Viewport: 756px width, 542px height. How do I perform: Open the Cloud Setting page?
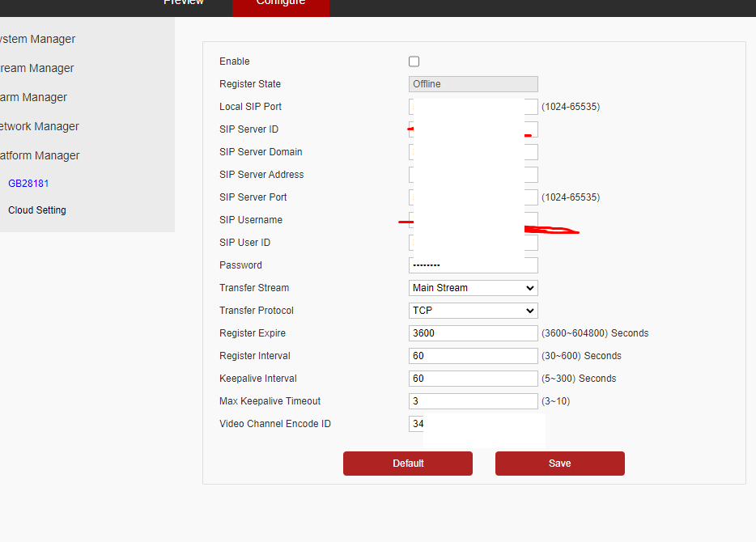tap(37, 210)
